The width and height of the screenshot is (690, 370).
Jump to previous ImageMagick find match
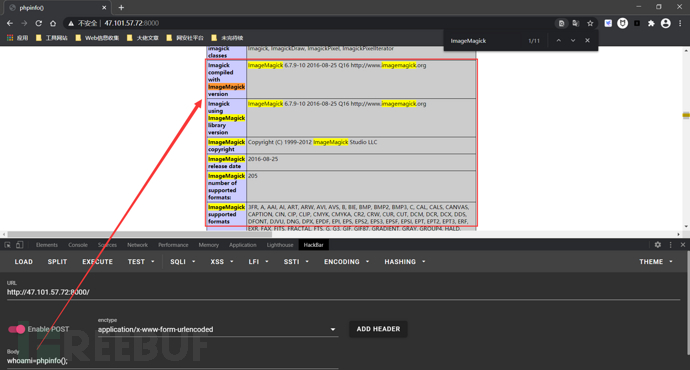[558, 40]
